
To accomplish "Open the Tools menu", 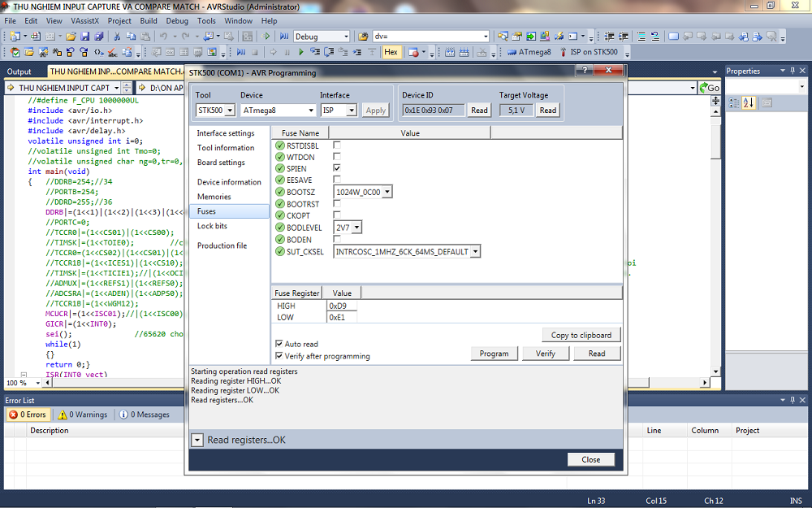I will pyautogui.click(x=206, y=21).
